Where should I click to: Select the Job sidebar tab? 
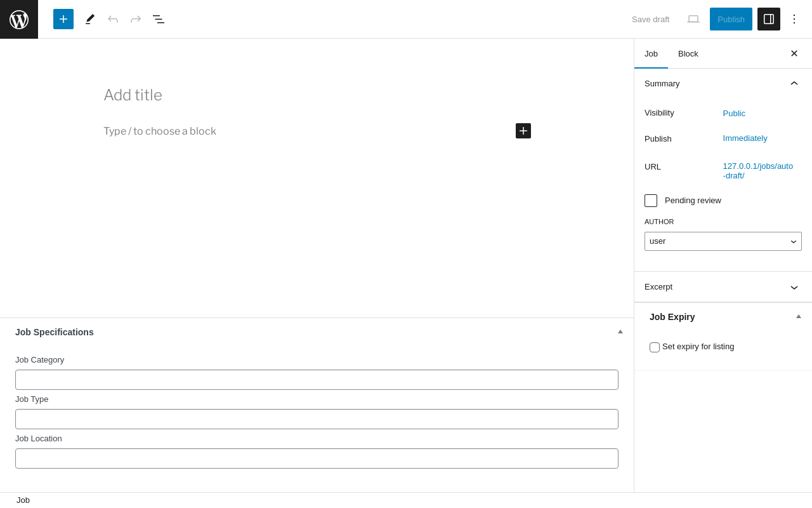pyautogui.click(x=651, y=53)
